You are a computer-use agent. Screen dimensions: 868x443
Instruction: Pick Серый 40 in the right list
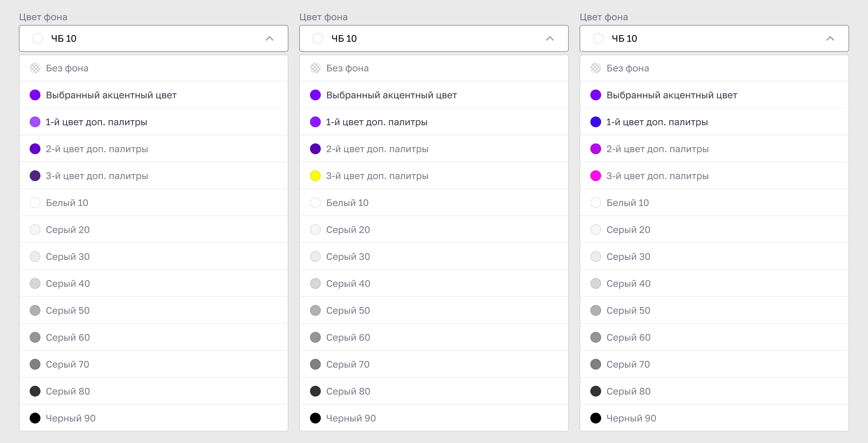pyautogui.click(x=714, y=283)
